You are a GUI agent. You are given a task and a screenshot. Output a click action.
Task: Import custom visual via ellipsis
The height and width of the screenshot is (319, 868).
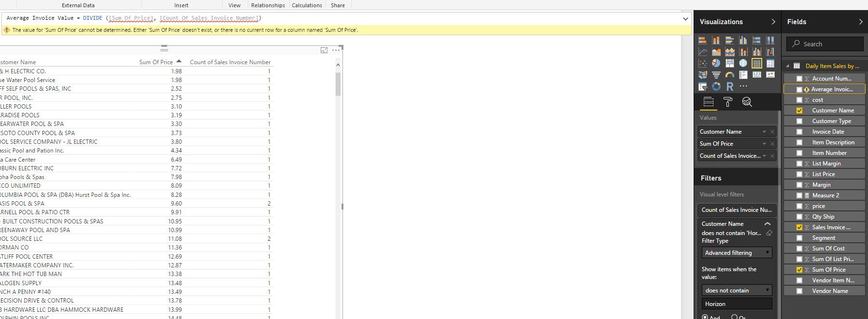point(743,86)
